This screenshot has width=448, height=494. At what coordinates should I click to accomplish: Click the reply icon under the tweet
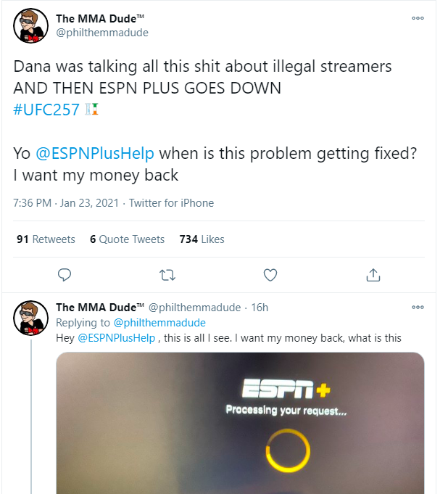(x=64, y=275)
